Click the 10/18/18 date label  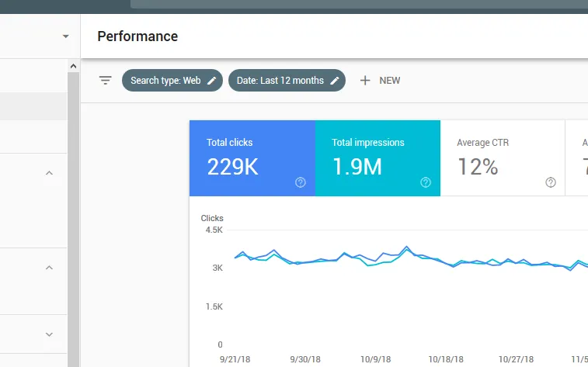click(446, 359)
